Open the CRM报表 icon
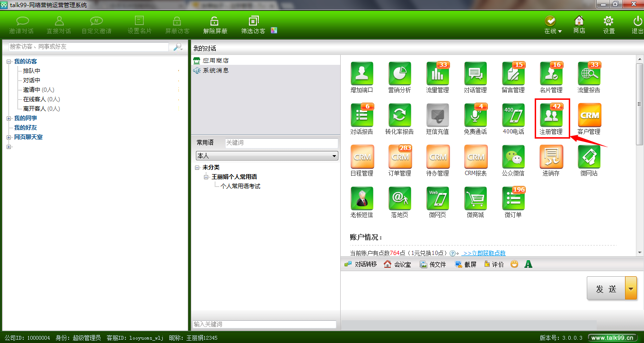Viewport: 644px width, 343px height. 476,157
